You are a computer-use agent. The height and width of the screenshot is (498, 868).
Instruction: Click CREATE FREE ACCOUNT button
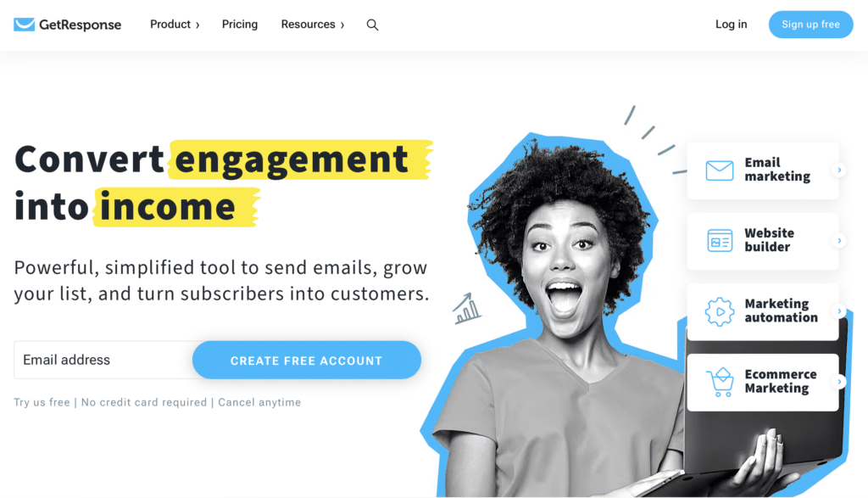coord(307,360)
